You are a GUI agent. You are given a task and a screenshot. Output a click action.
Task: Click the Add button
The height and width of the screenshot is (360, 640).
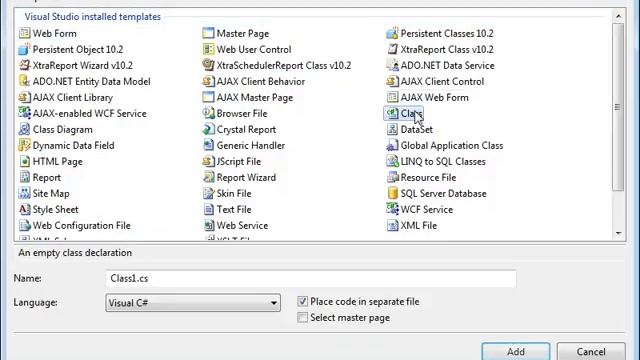click(516, 351)
